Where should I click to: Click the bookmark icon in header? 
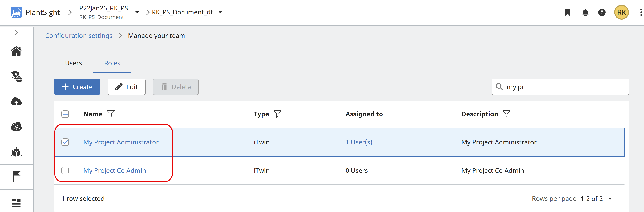pyautogui.click(x=567, y=12)
